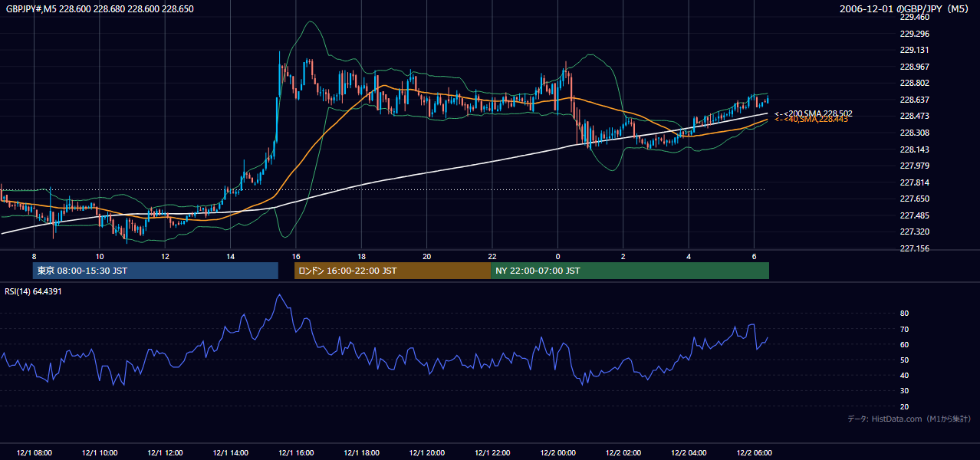Image resolution: width=980 pixels, height=460 pixels.
Task: Click price axis value 228.967
Action: click(914, 67)
